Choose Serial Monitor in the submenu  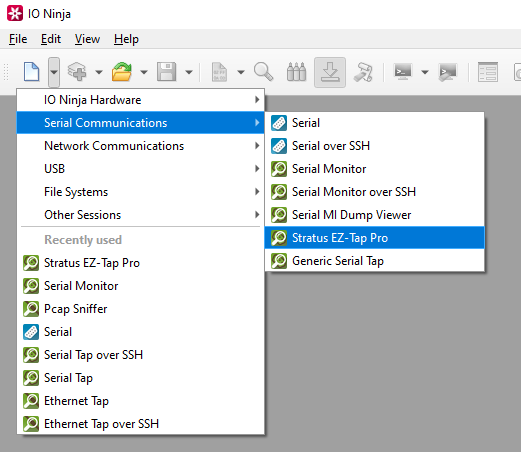click(x=375, y=169)
